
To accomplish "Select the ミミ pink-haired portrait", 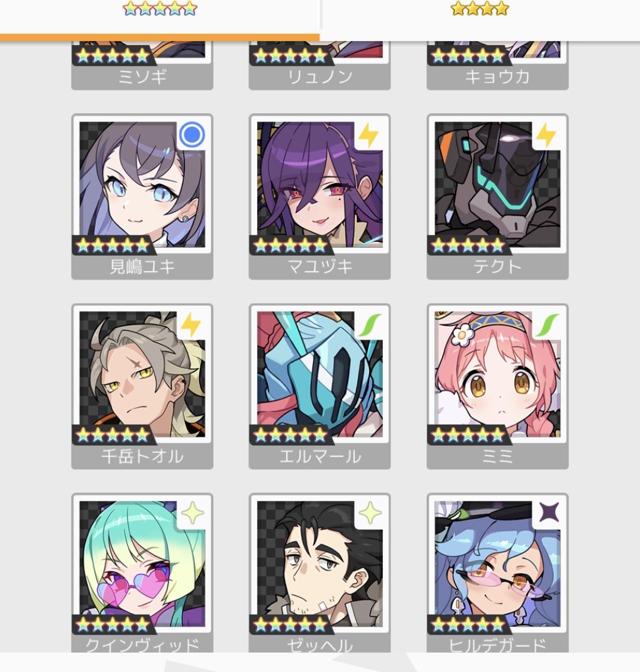I will tap(498, 374).
